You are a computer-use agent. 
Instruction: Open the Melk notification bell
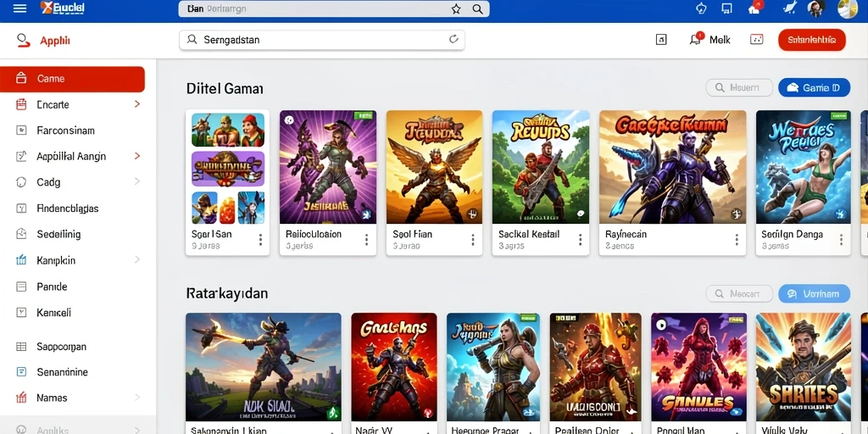click(x=695, y=39)
